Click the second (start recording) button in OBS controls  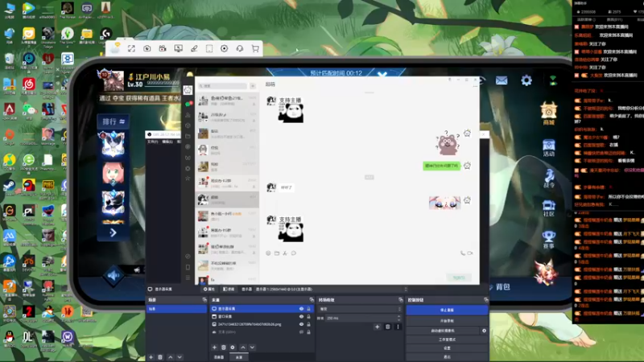click(x=447, y=321)
